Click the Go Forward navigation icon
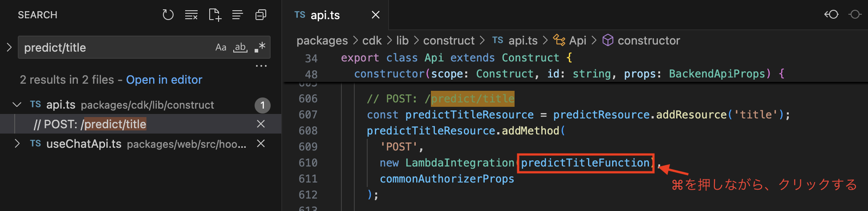Viewport: 868px width, 211px height. point(855,15)
